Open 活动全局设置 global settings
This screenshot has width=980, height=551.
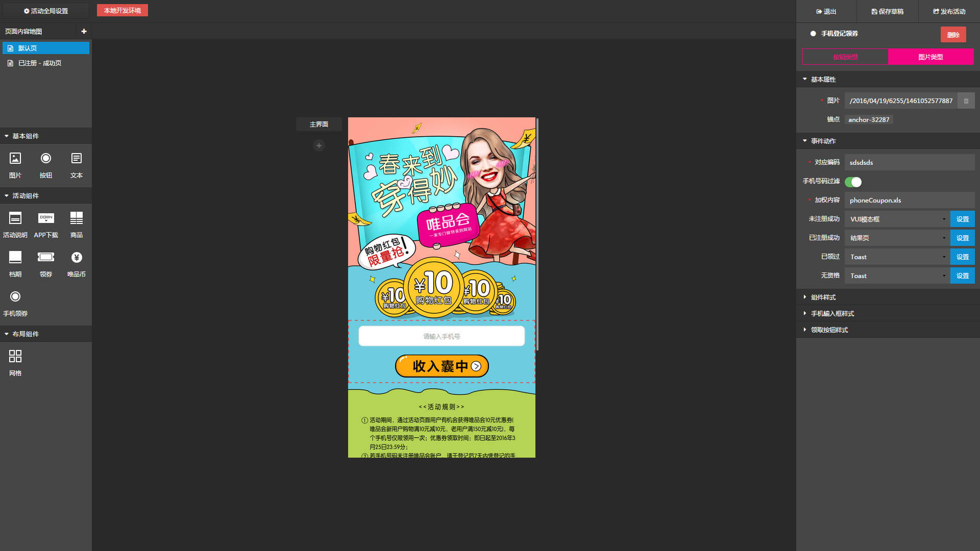tap(46, 11)
